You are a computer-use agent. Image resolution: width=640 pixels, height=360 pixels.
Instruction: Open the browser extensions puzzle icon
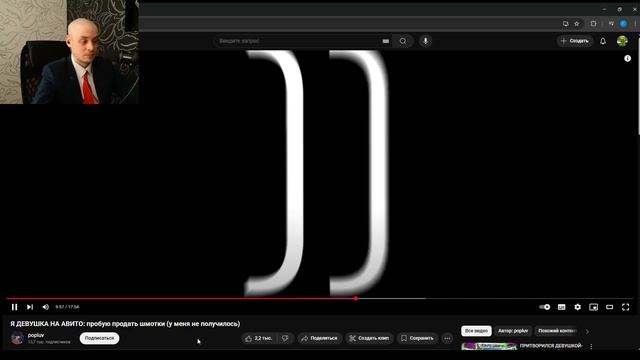(593, 24)
